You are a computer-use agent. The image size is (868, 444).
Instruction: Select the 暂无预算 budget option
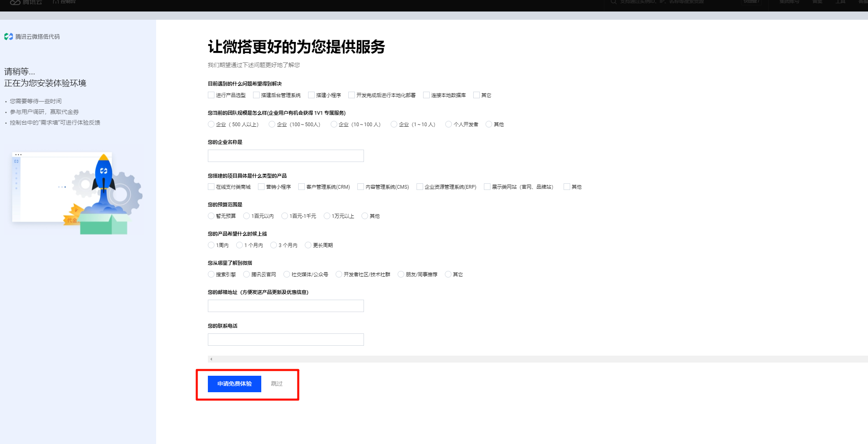[x=211, y=216]
